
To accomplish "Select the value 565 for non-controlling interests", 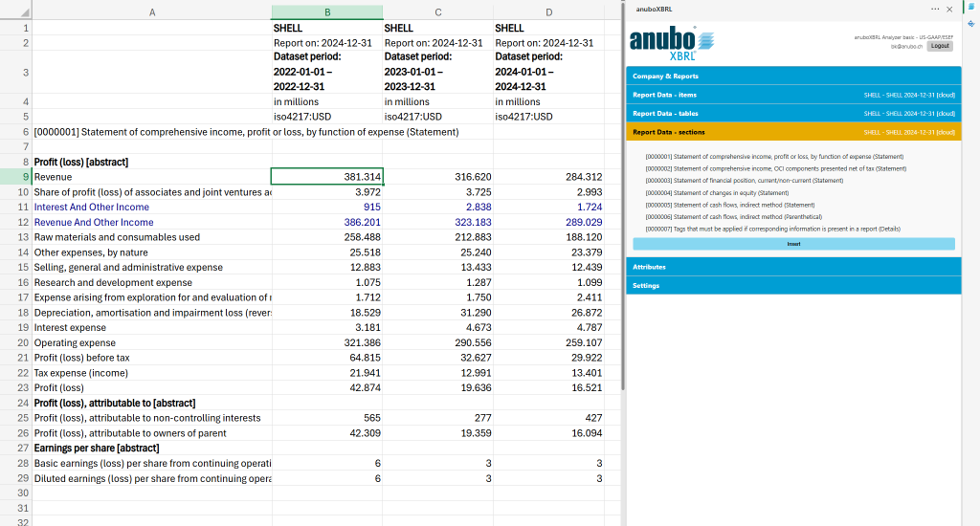I will pos(327,418).
